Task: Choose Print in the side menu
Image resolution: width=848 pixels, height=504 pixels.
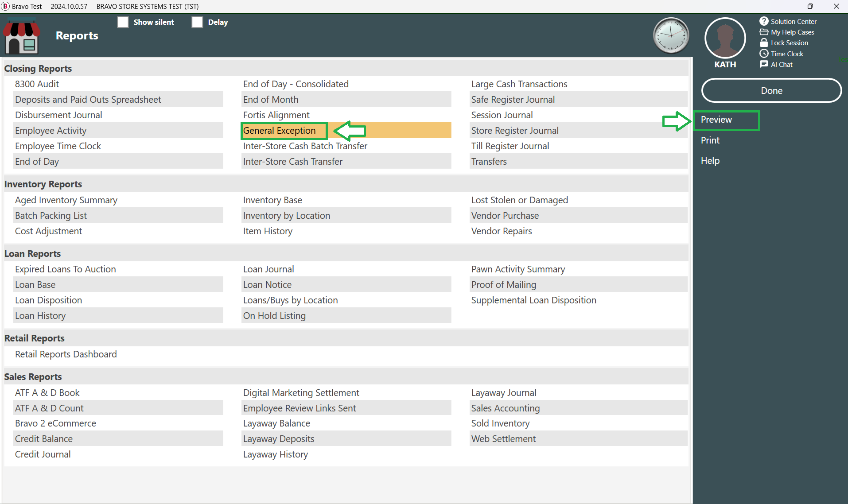Action: pos(710,140)
